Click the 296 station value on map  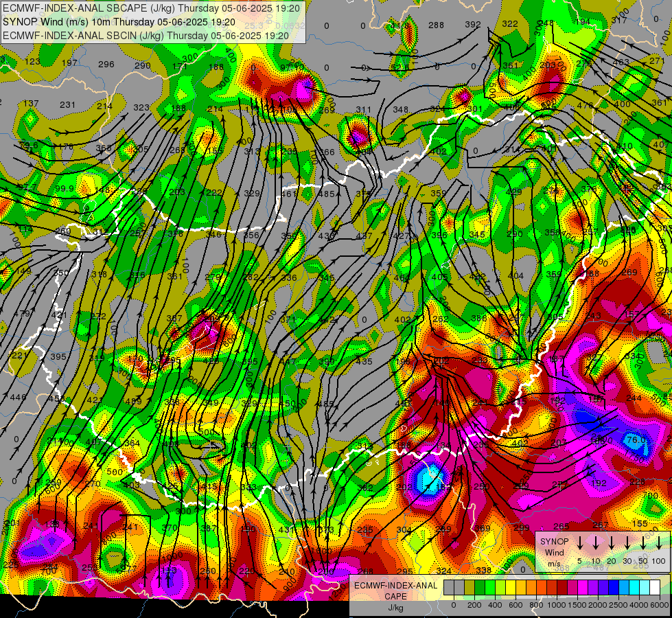click(x=106, y=65)
